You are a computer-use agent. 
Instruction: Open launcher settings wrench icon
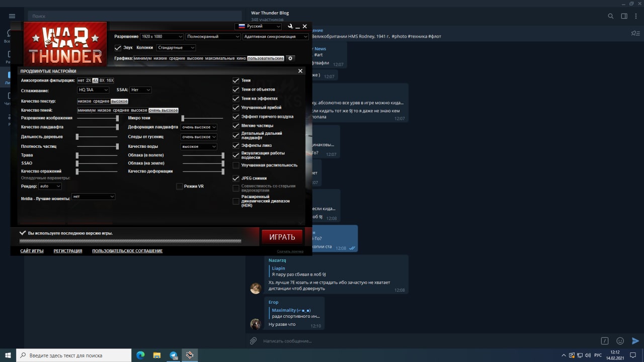(x=290, y=26)
